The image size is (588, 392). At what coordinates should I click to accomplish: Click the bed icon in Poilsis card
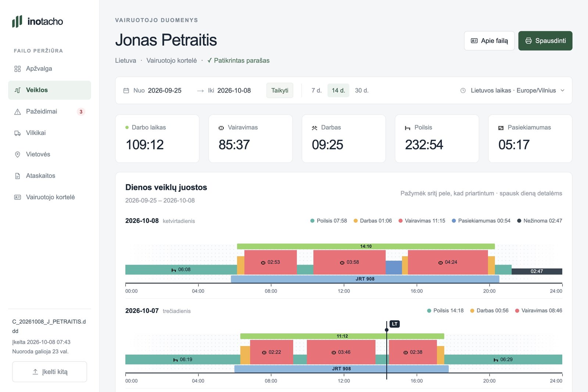408,128
